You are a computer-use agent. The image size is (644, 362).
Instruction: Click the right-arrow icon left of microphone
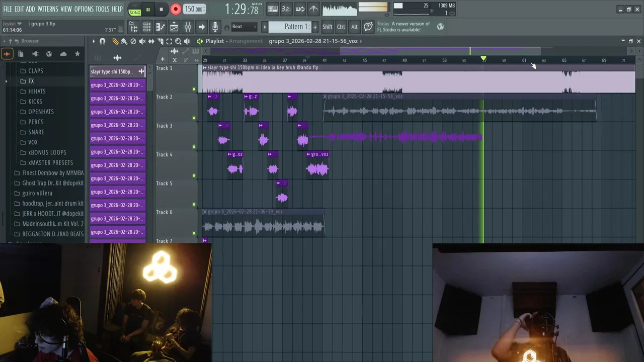pyautogui.click(x=201, y=27)
